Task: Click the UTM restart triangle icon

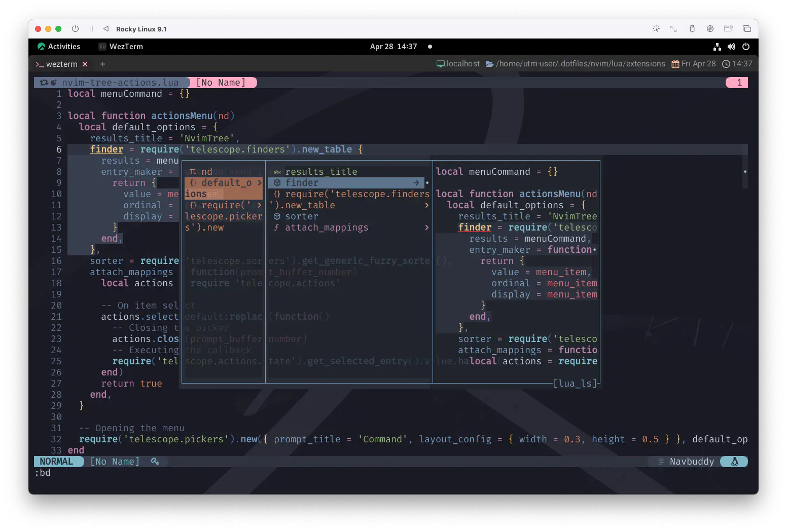Action: [106, 29]
